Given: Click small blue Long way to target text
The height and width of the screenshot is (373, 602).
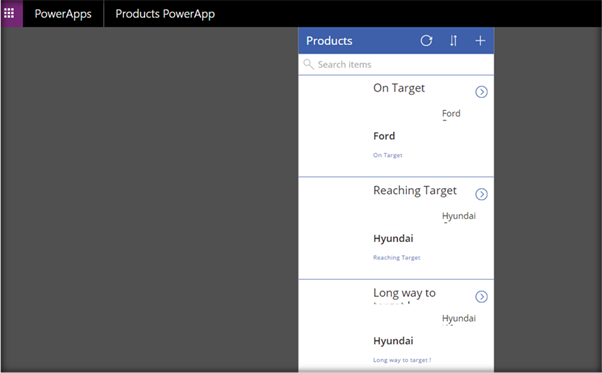Looking at the screenshot, I should coord(402,360).
